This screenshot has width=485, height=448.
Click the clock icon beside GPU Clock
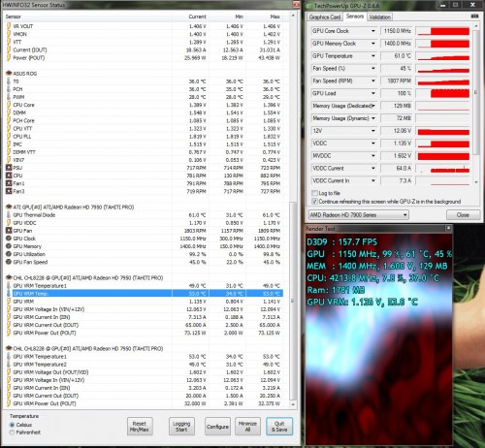pos(9,239)
